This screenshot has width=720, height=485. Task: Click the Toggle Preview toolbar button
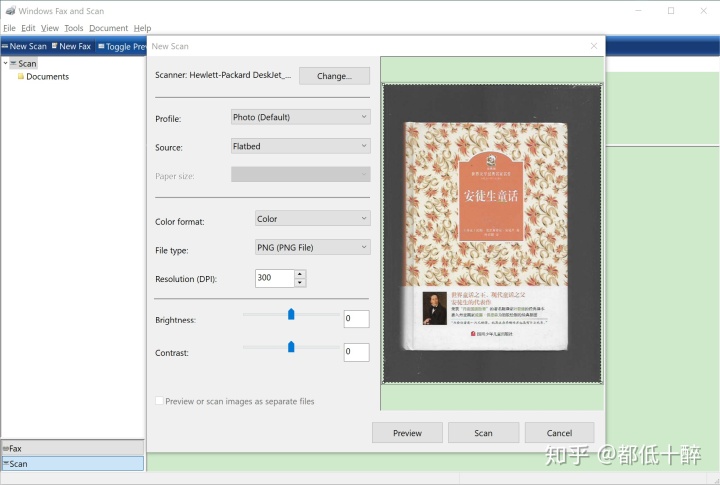122,46
